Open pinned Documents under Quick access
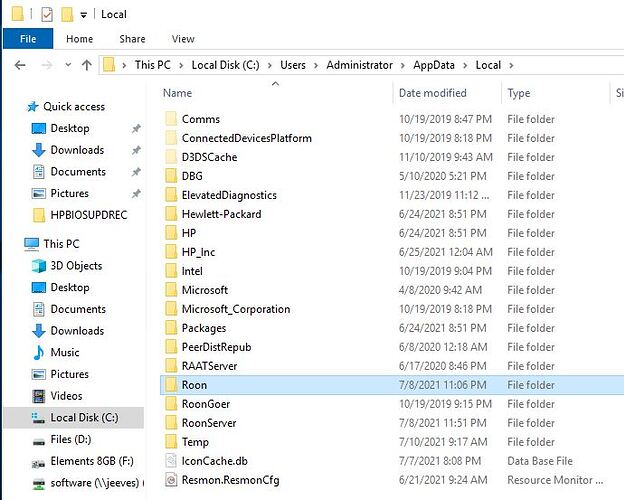Screen dimensions: 624x500 78,172
